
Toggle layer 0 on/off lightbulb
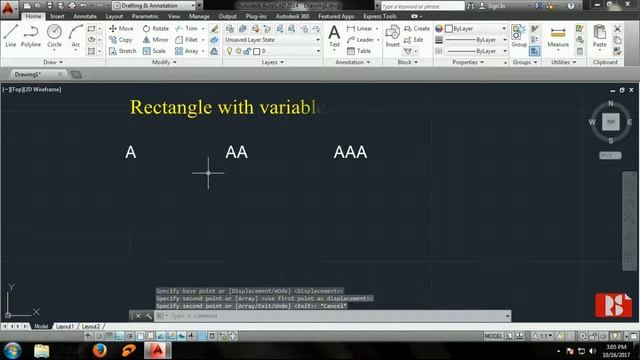click(229, 51)
